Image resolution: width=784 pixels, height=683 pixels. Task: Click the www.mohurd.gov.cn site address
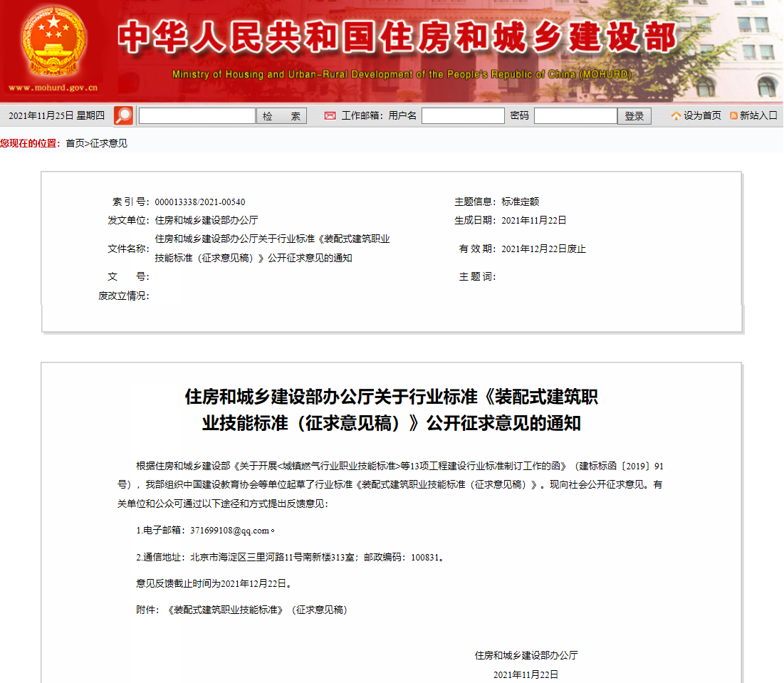53,88
